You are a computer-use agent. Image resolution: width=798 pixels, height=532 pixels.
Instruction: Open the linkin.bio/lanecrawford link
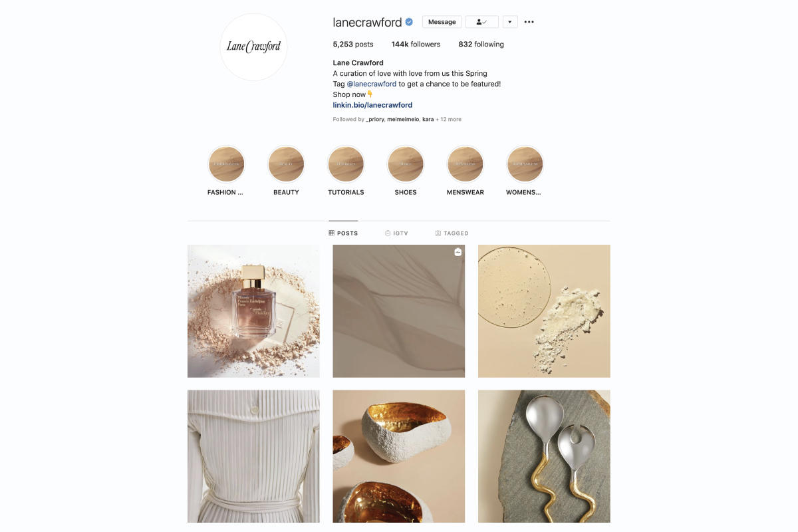pos(372,105)
